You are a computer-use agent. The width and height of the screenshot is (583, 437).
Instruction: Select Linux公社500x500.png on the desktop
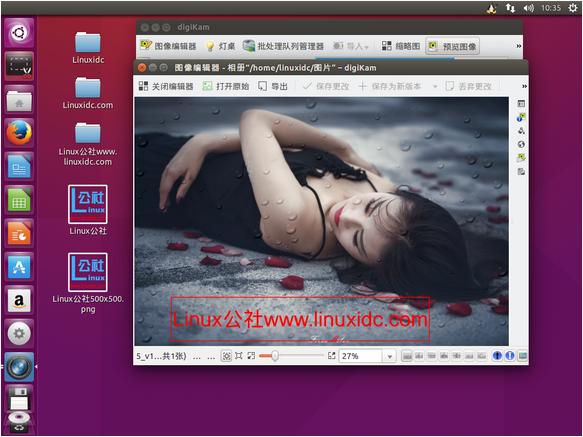[88, 283]
